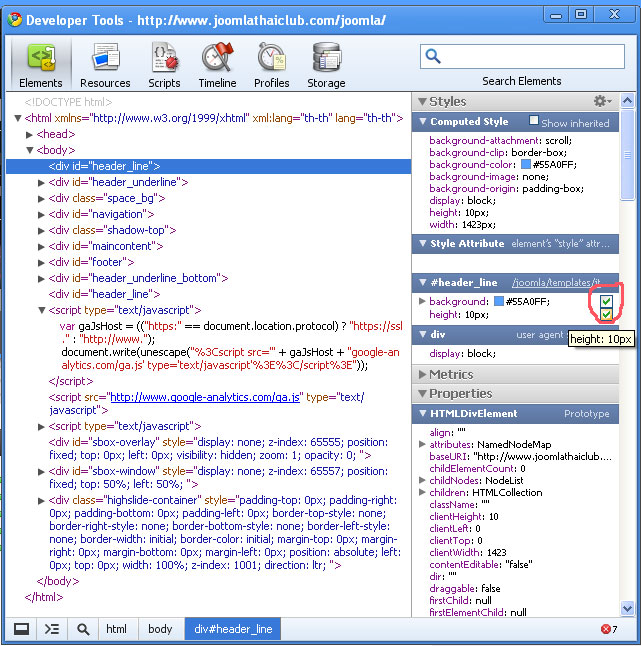Viewport: 641px width, 646px height.
Task: Collapse the Styles section
Action: point(422,101)
